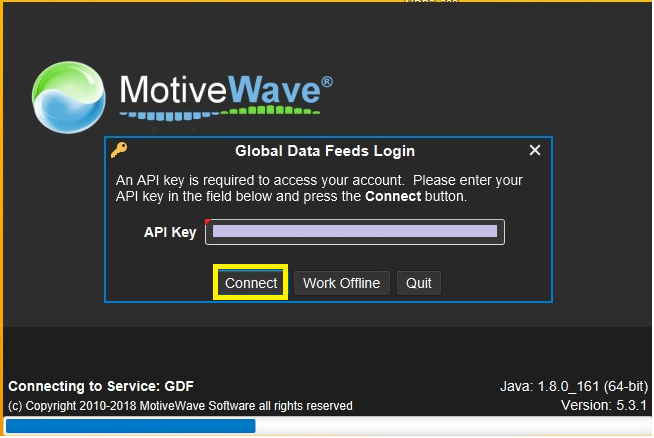Click the MotiveWave globe logo
The image size is (654, 438).
[x=69, y=97]
